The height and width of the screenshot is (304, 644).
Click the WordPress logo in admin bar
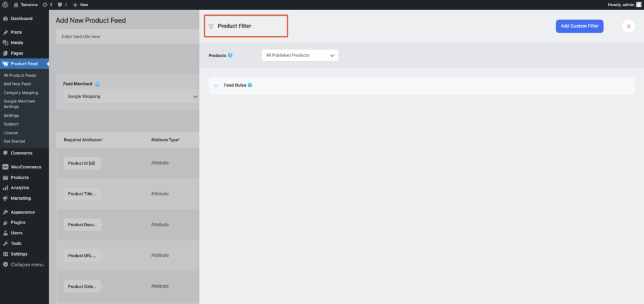tap(5, 4)
